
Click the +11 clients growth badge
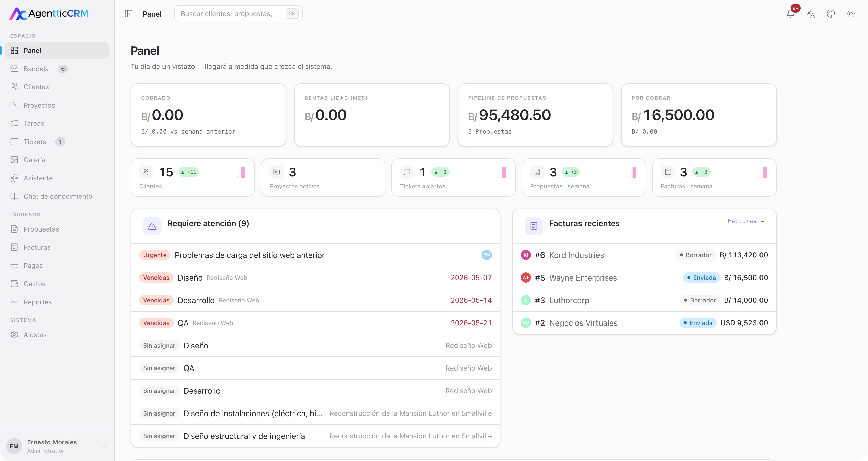[x=188, y=172]
